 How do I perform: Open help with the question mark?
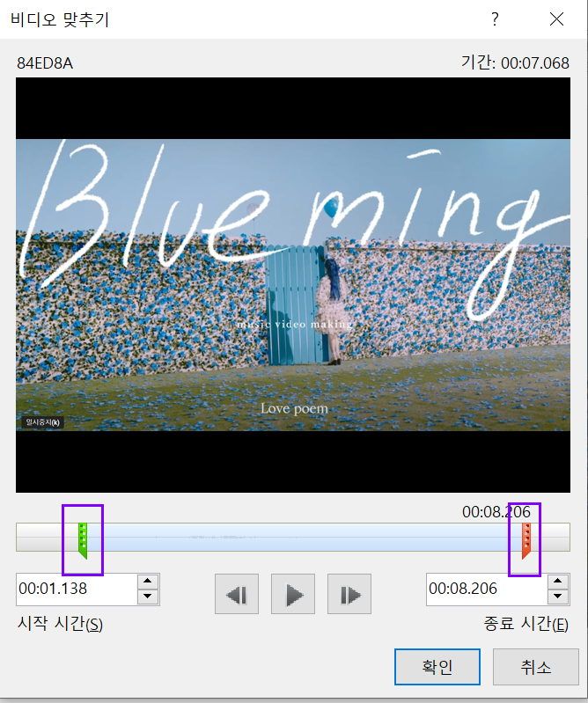(x=495, y=18)
